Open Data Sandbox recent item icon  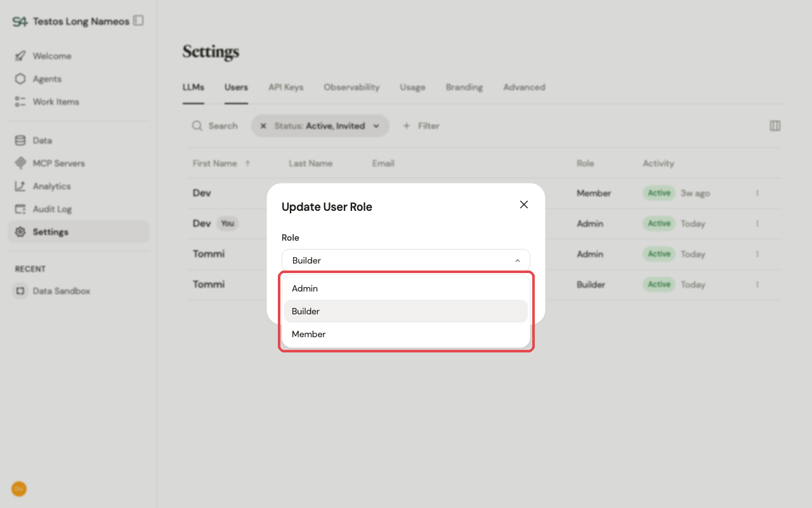[20, 291]
